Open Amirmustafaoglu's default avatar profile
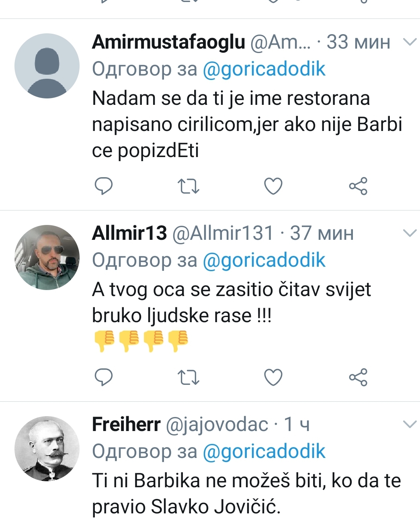This screenshot has width=420, height=519. click(47, 66)
